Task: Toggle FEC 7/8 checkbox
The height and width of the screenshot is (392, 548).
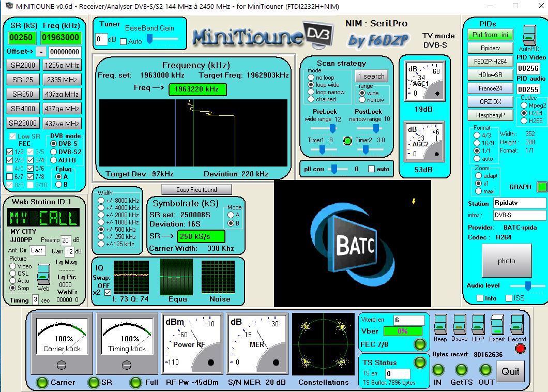Action: (31, 176)
